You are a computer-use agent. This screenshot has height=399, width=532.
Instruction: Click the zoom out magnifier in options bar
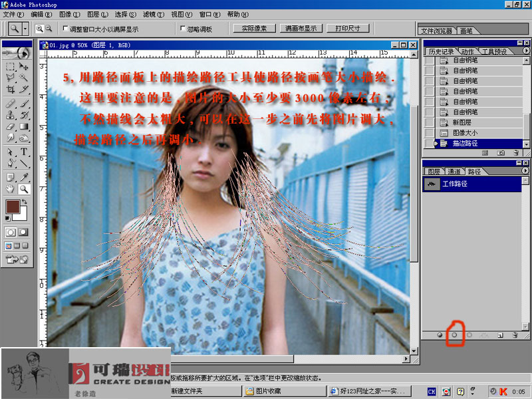tap(49, 29)
